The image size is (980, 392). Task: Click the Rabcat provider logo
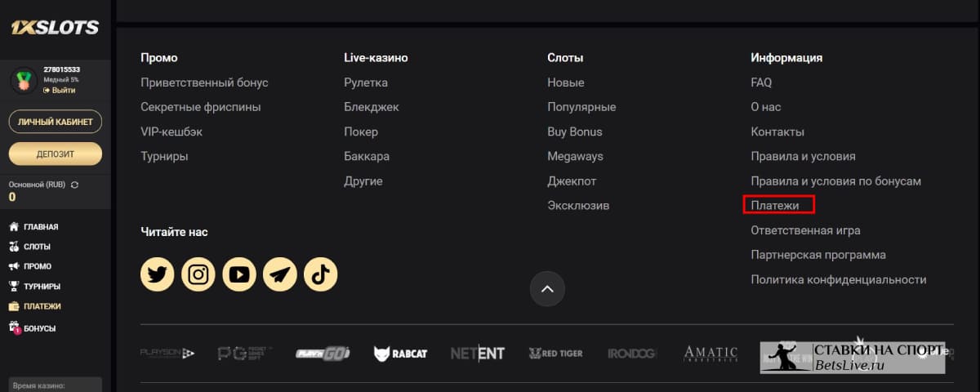[401, 354]
